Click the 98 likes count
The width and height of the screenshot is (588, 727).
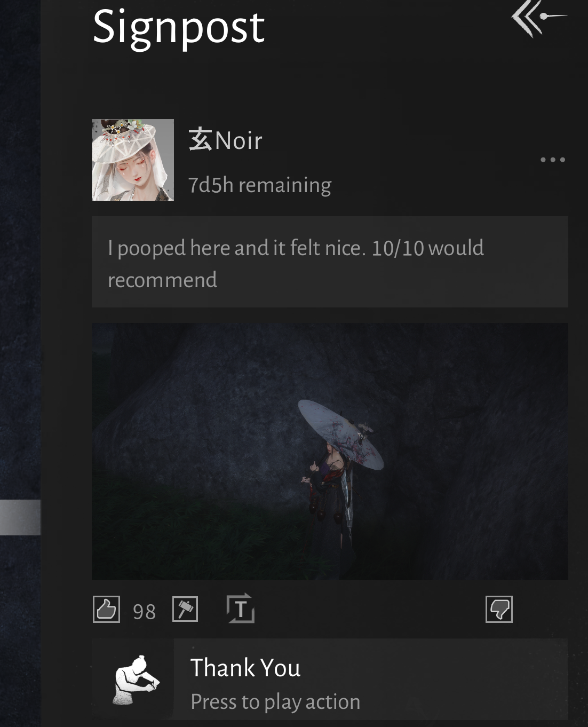point(144,612)
